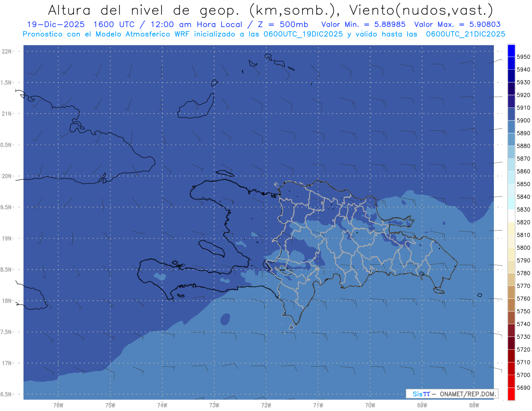Select the init time '0600UTC_19DIC2025'

(x=301, y=34)
